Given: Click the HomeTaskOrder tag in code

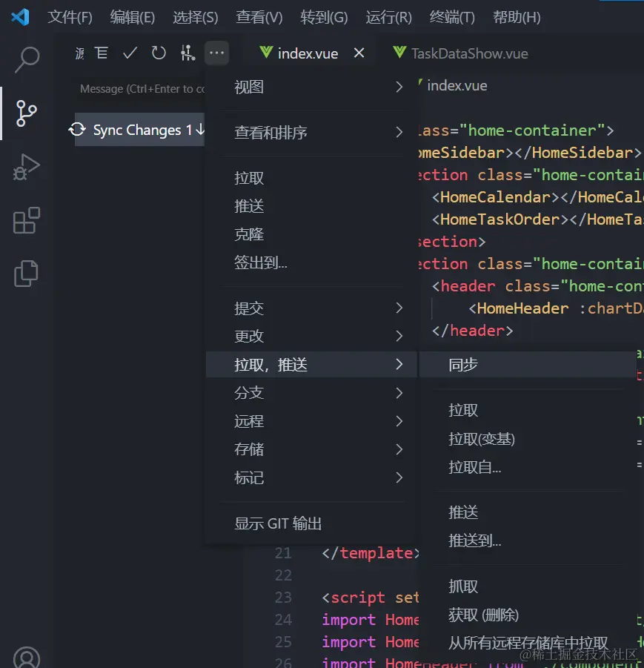Looking at the screenshot, I should 499,219.
